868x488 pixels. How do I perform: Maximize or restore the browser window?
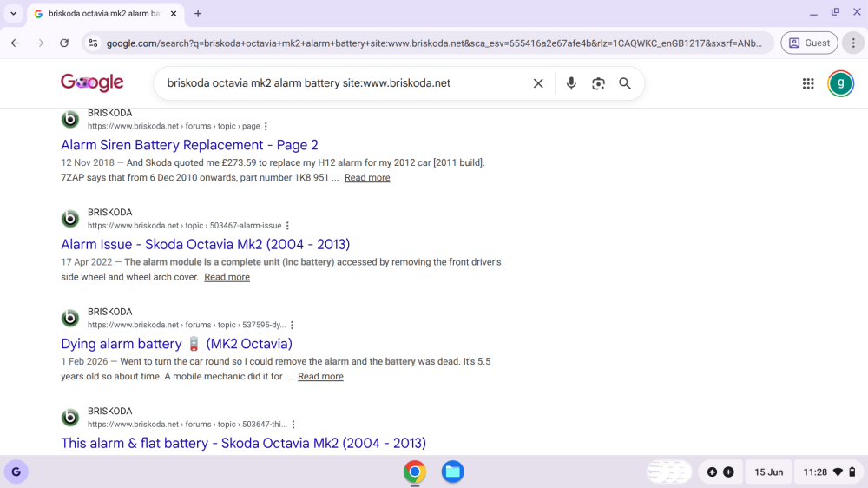(x=835, y=12)
